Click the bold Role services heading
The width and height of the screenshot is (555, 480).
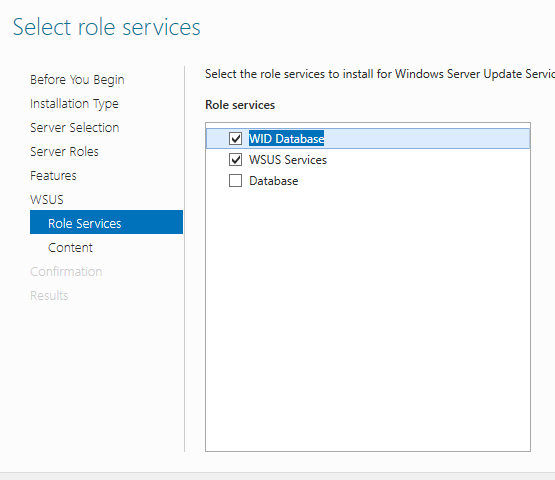click(x=240, y=105)
